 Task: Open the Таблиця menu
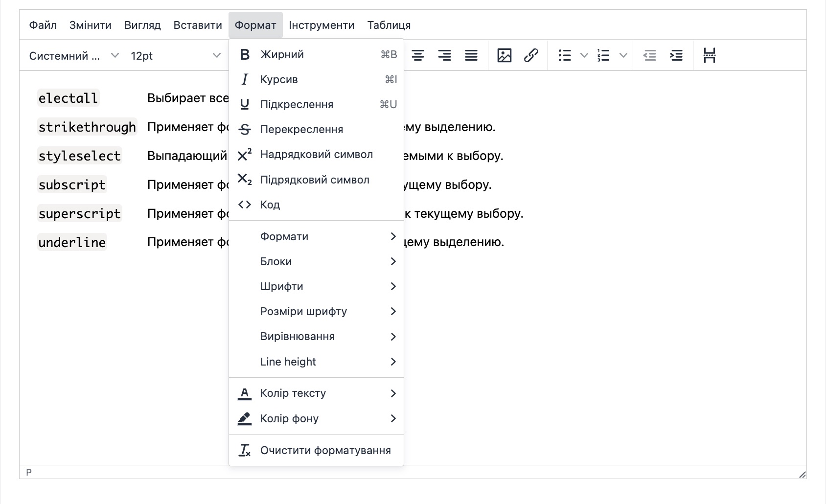point(389,25)
